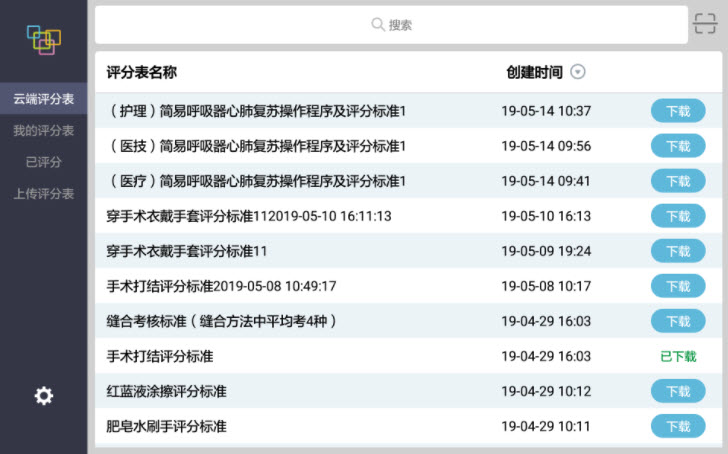
Task: Select the 穿手术衣戴手套评分标准11 entry
Action: 409,251
